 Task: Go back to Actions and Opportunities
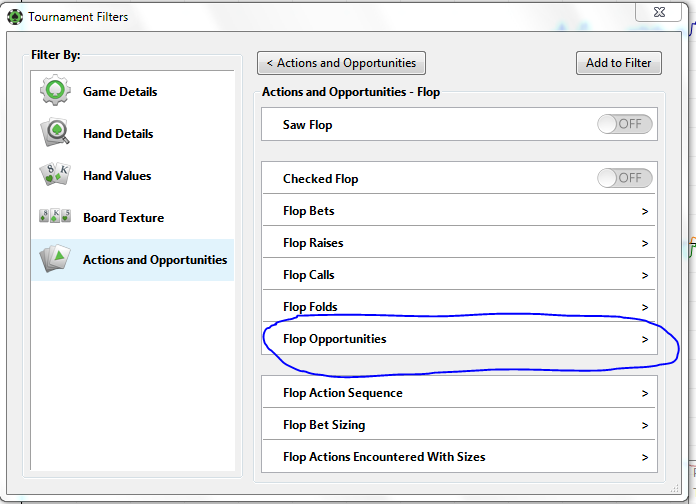341,63
